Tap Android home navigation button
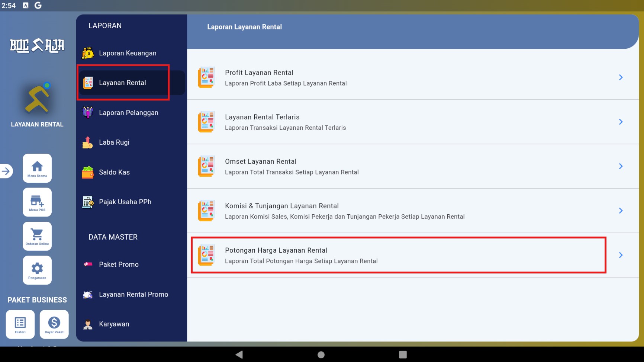The height and width of the screenshot is (362, 644). tap(321, 355)
